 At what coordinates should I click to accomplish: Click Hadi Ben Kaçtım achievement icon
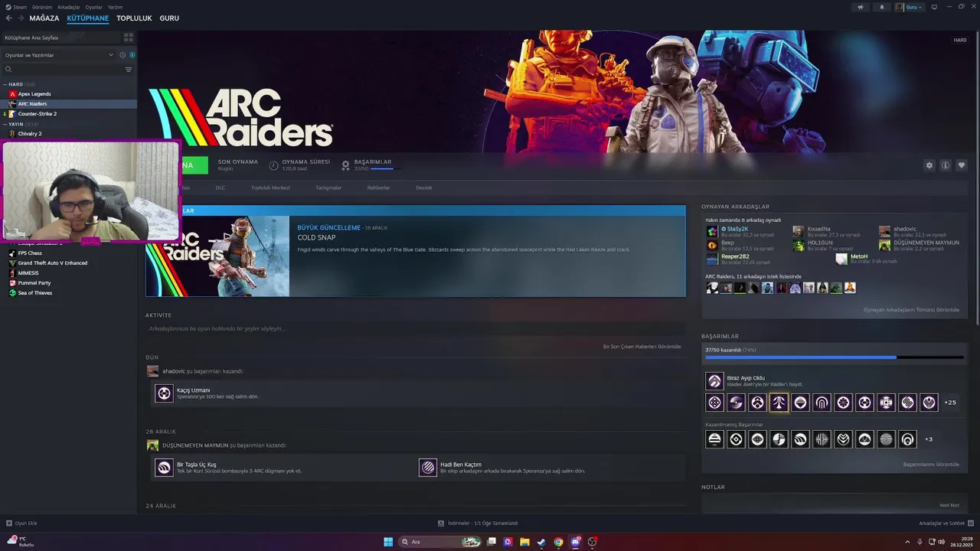coord(427,468)
